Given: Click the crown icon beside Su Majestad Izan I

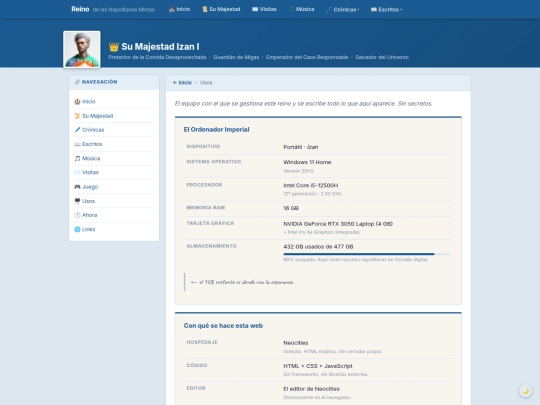Looking at the screenshot, I should pos(114,46).
